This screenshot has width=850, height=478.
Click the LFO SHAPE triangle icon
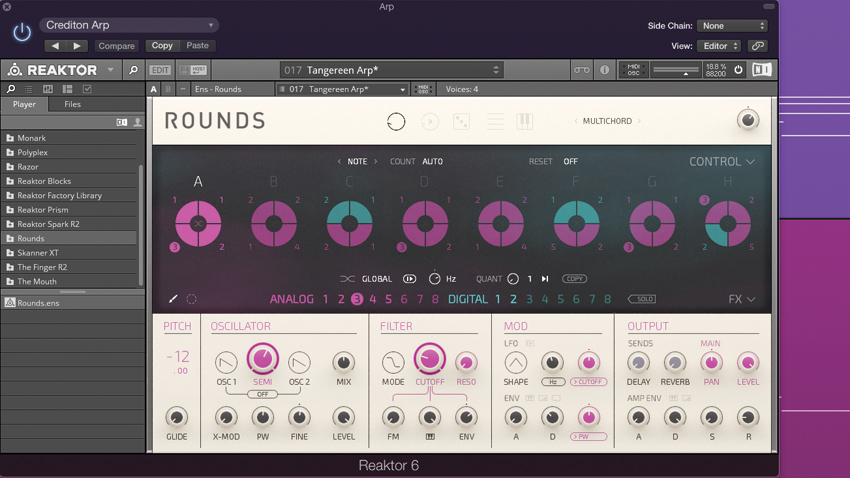click(x=516, y=363)
